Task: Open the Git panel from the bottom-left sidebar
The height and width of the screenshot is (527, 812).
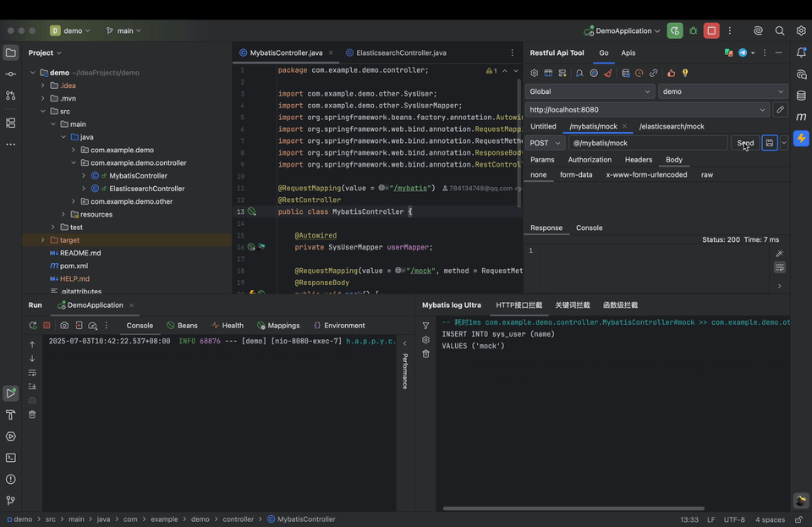Action: (10, 500)
